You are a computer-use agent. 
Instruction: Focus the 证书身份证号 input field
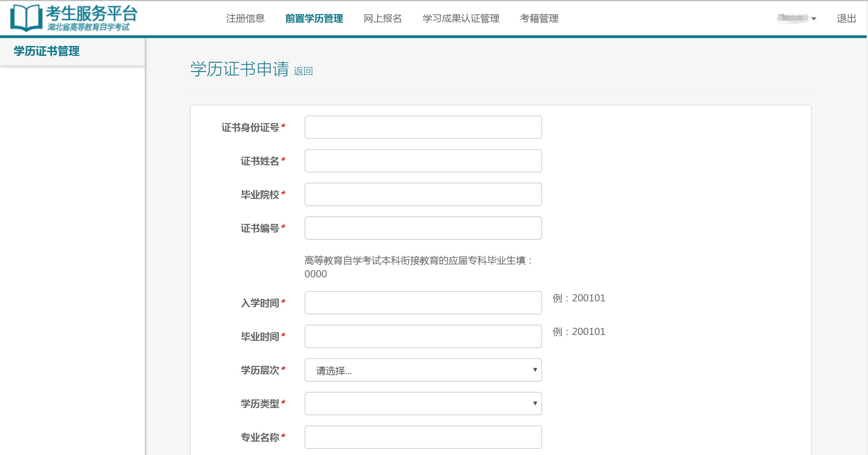[423, 127]
